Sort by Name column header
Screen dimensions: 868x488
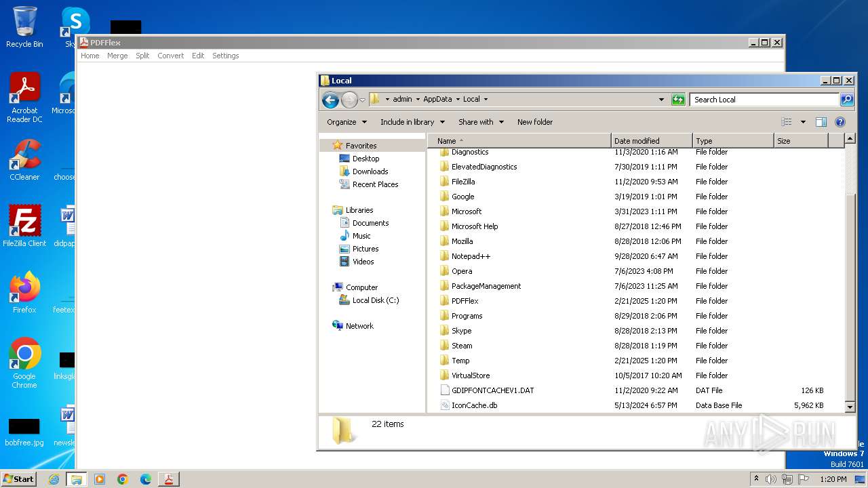(x=519, y=141)
